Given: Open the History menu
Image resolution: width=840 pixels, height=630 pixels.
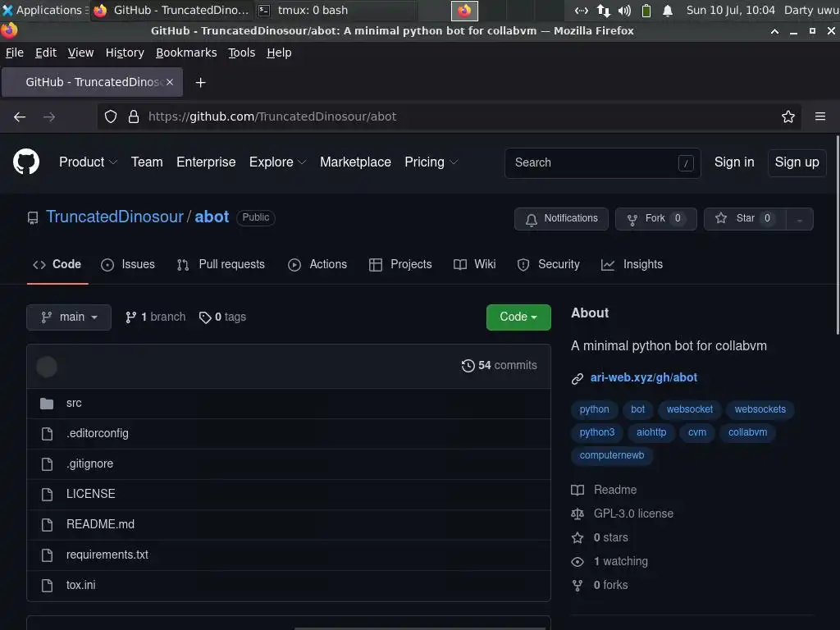Looking at the screenshot, I should pos(125,52).
